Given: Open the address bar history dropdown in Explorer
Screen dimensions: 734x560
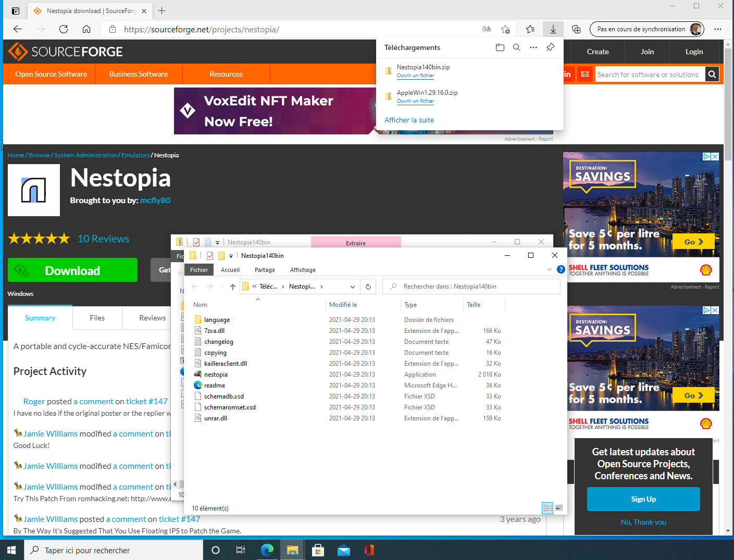Looking at the screenshot, I should pyautogui.click(x=353, y=287).
